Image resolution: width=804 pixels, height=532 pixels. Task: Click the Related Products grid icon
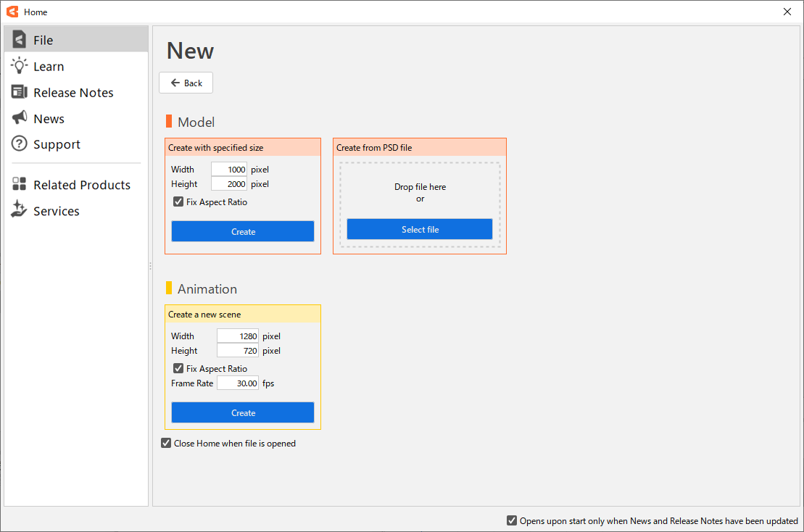(20, 185)
